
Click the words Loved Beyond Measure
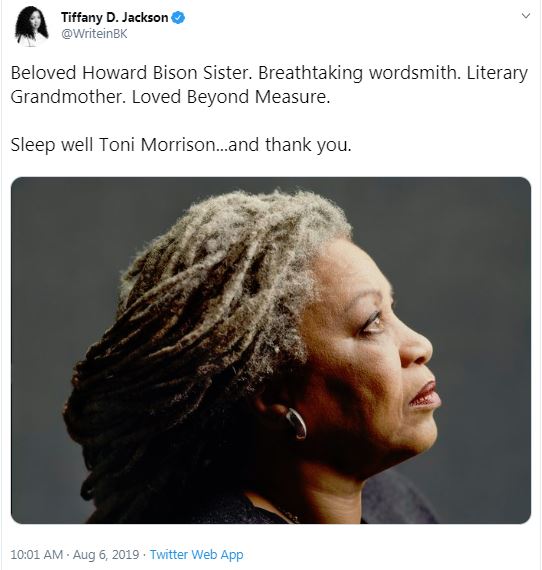tap(230, 97)
